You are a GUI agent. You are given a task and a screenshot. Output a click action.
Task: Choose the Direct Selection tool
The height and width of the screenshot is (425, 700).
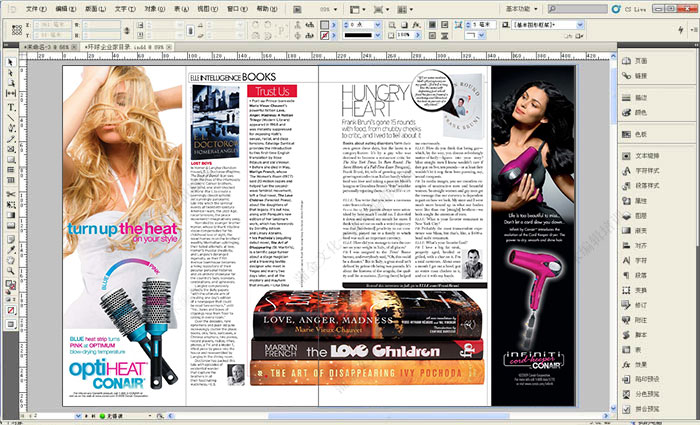point(11,73)
